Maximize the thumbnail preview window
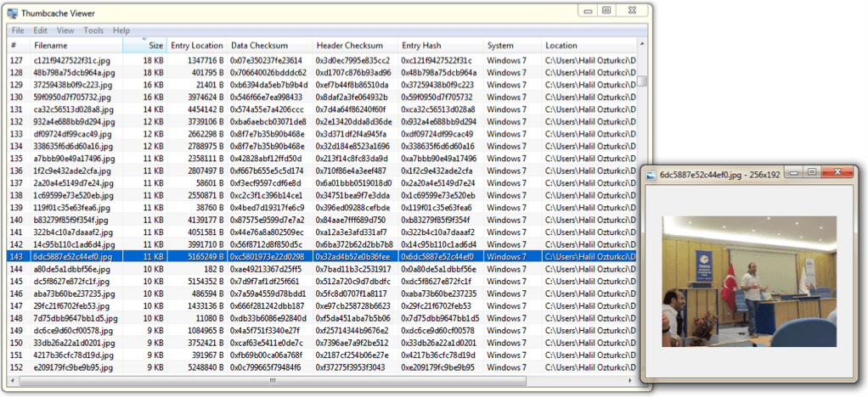This screenshot has height=397, width=868. pyautogui.click(x=812, y=172)
